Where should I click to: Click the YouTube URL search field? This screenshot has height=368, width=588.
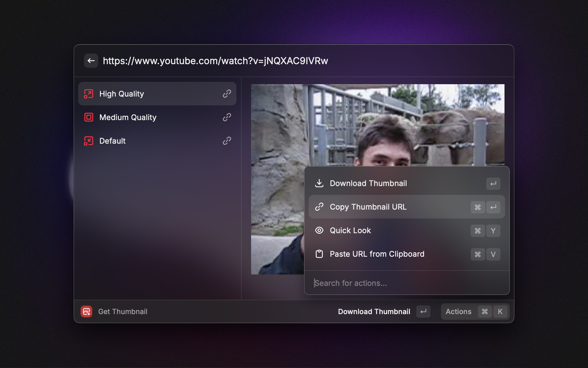point(265,61)
